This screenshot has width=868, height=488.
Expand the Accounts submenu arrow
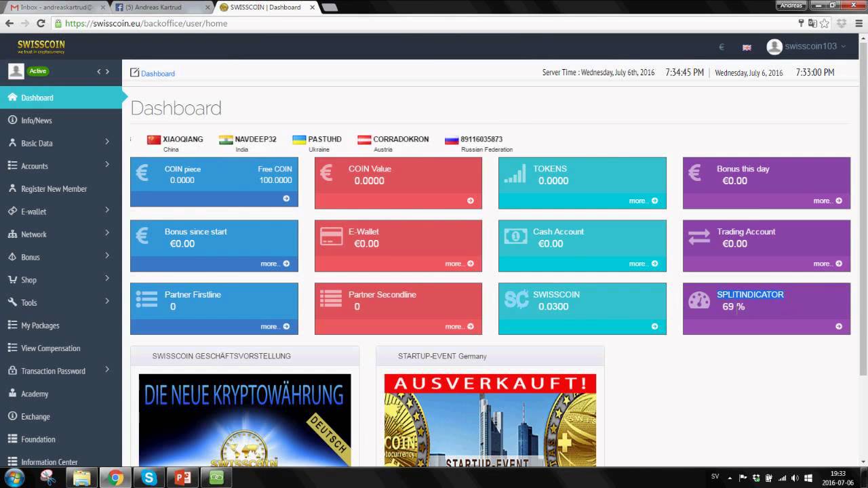pos(107,165)
